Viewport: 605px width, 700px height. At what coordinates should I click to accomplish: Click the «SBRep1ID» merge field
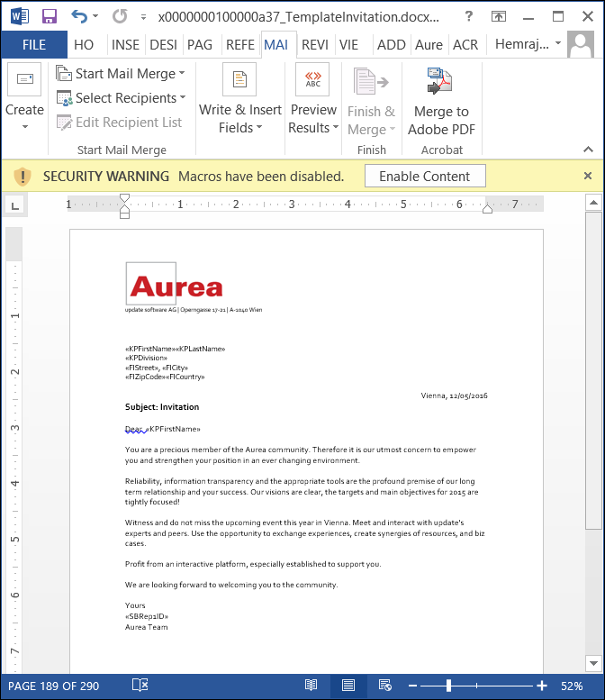click(x=147, y=616)
